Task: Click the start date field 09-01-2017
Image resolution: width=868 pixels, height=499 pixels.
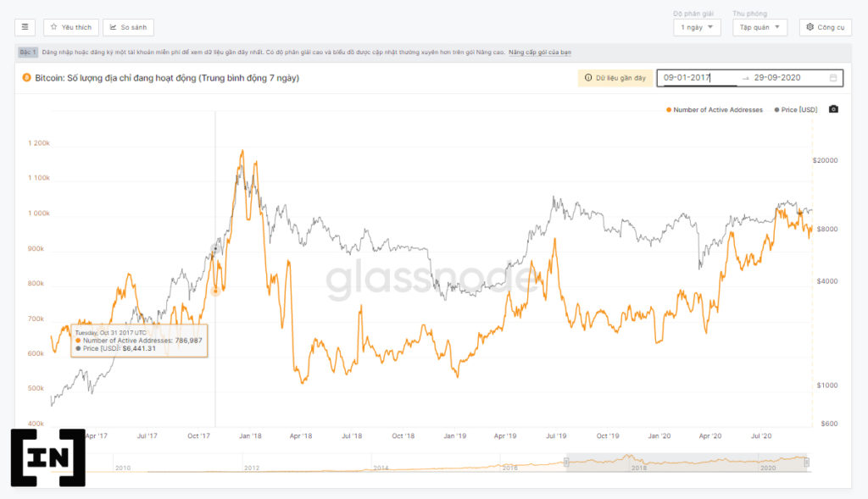Action: (x=698, y=78)
